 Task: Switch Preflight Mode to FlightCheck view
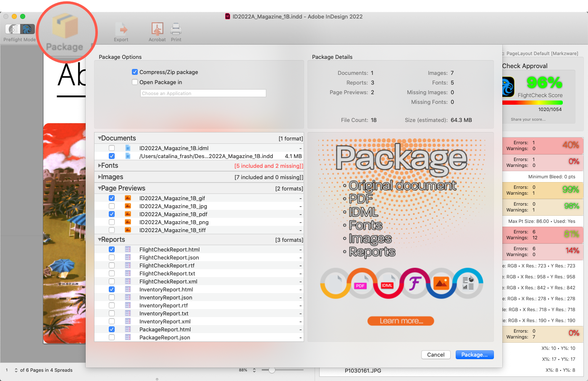point(28,29)
